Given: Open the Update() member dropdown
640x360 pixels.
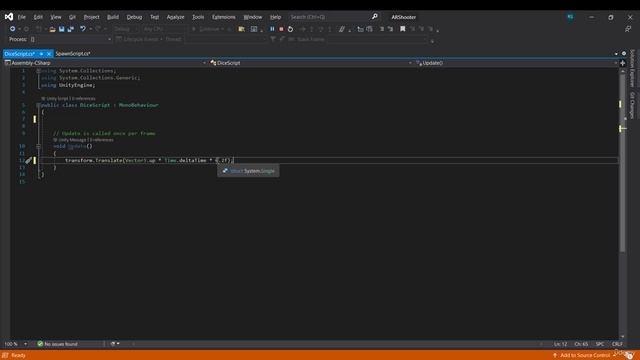Looking at the screenshot, I should [x=516, y=63].
